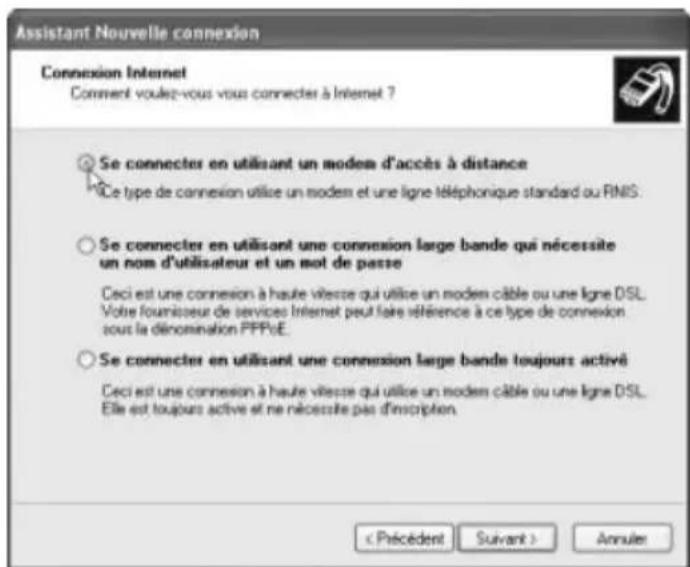This screenshot has width=690, height=567.
Task: Click the first "connexion à haute vitesse" description line
Action: point(374,294)
